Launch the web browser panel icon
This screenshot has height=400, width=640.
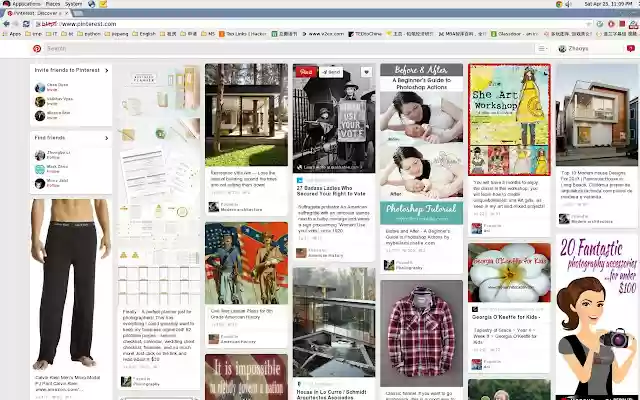[92, 4]
